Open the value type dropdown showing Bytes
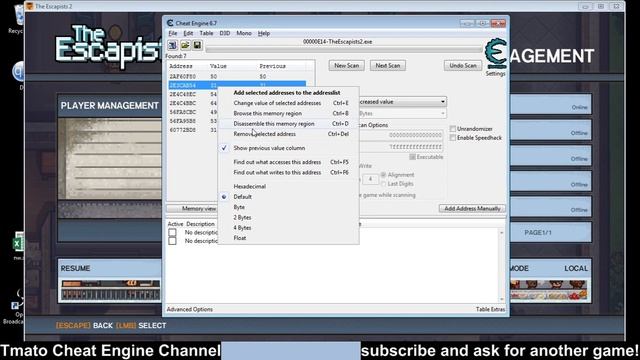Screen dimensions: 640x360 402,113
